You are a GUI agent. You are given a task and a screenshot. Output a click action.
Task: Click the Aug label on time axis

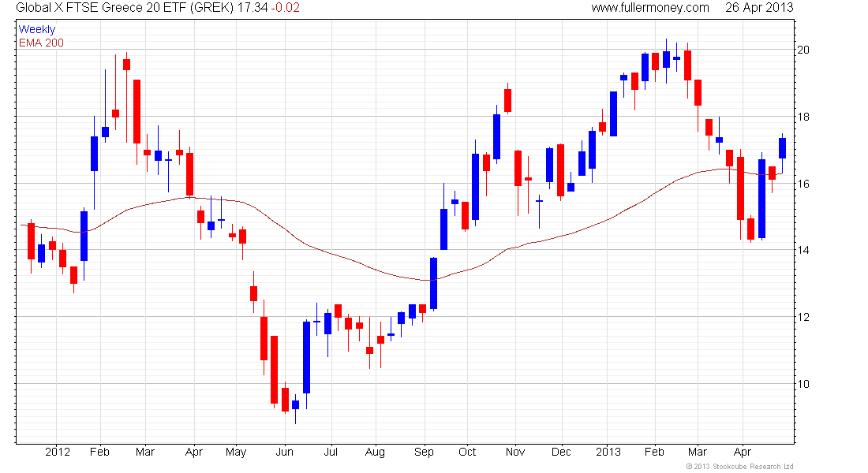(x=375, y=452)
